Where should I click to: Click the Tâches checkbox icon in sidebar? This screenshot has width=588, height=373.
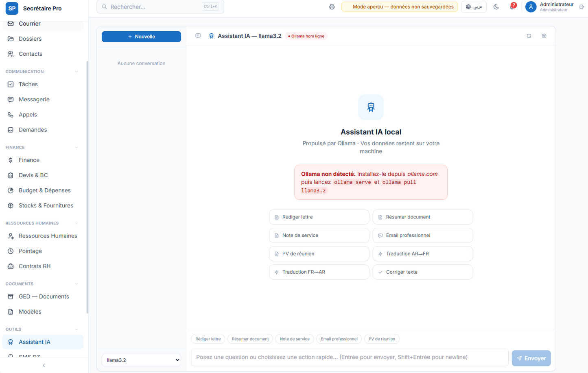point(11,84)
